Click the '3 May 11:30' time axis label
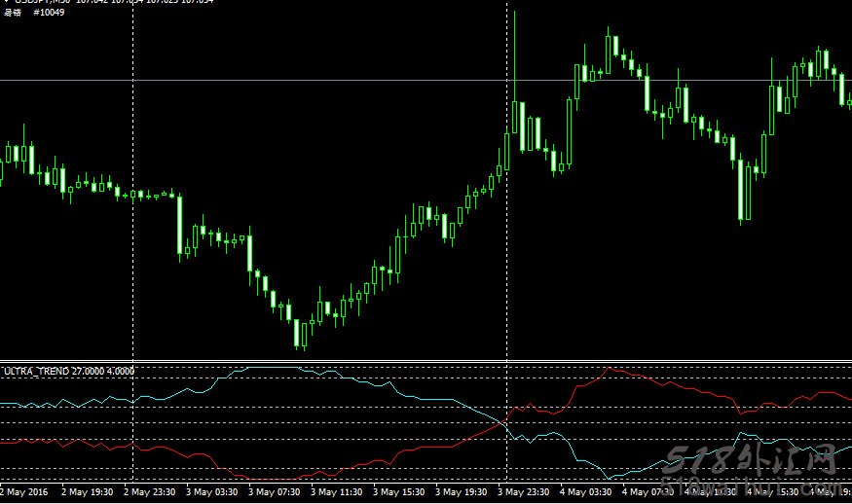Image resolution: width=852 pixels, height=504 pixels. [339, 493]
